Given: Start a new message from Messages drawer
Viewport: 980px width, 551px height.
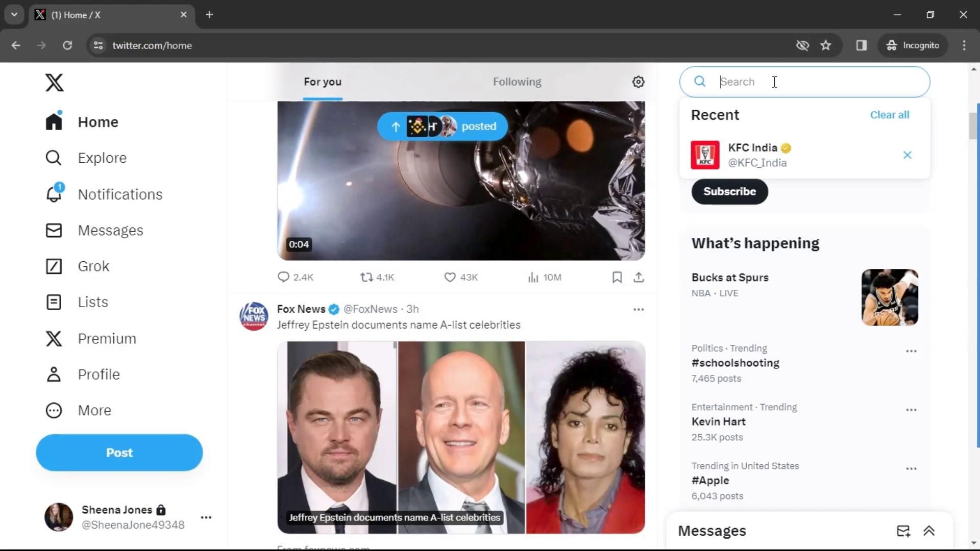Looking at the screenshot, I should coord(903,531).
